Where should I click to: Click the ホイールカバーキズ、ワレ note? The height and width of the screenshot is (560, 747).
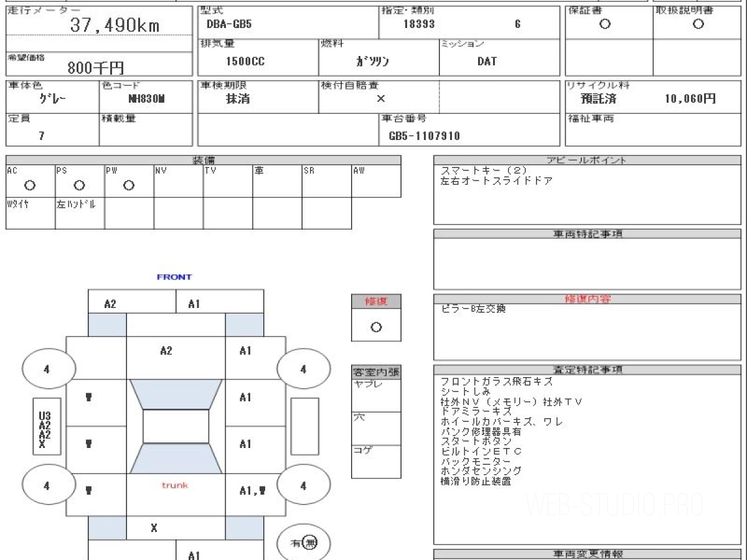pos(501,421)
